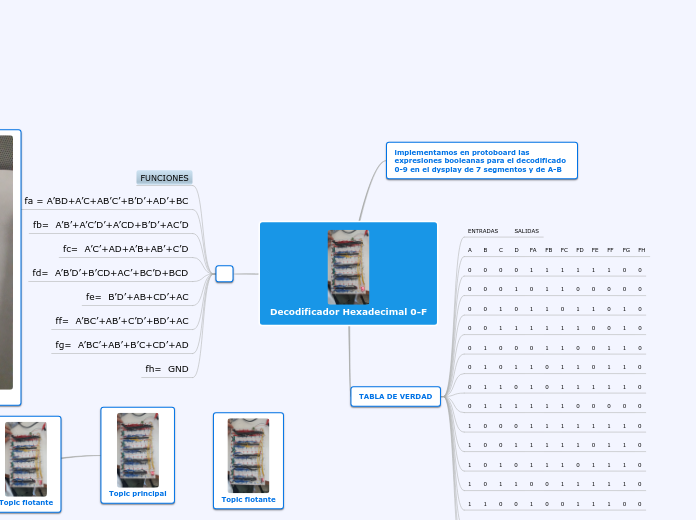Select the fd= A'B'D'+B'CD+AC'+BC'D+BCD branch
696x520 pixels.
coord(110,273)
